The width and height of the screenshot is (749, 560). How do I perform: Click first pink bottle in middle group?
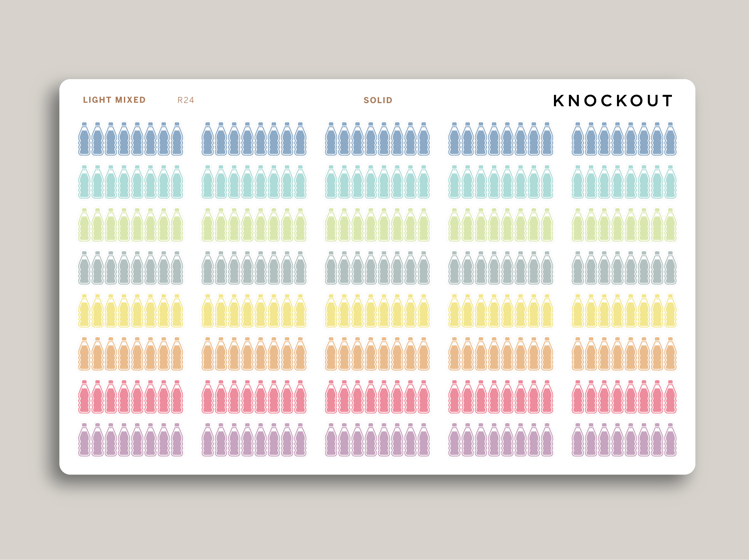331,398
